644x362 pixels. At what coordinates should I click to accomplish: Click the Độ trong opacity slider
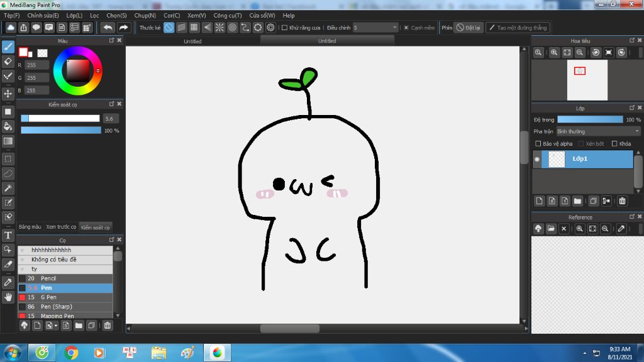590,119
